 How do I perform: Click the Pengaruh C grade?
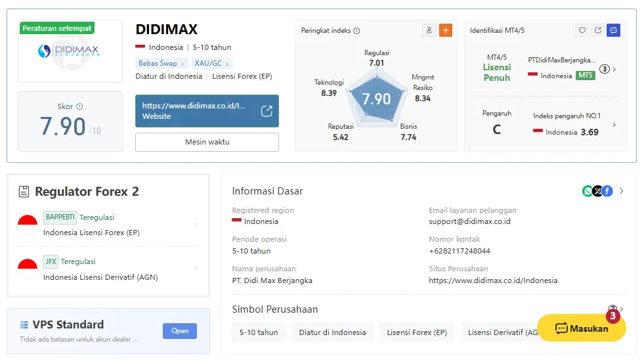click(496, 129)
